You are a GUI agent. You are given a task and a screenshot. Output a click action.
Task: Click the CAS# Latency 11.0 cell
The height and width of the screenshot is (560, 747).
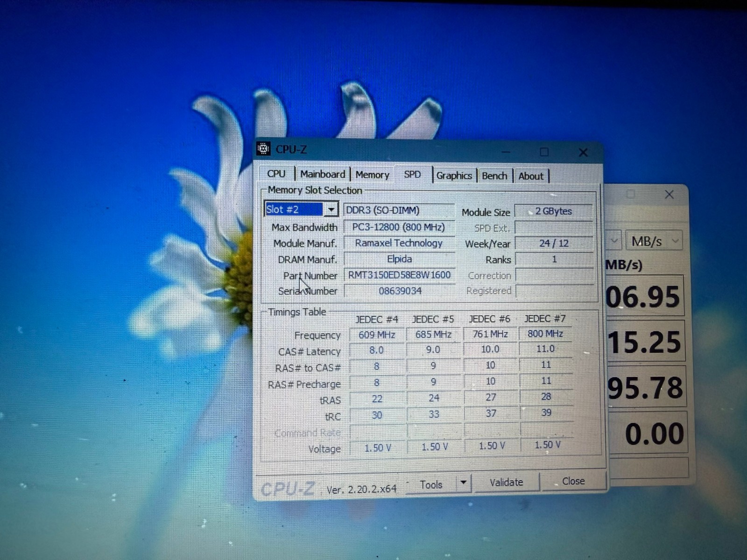[545, 349]
